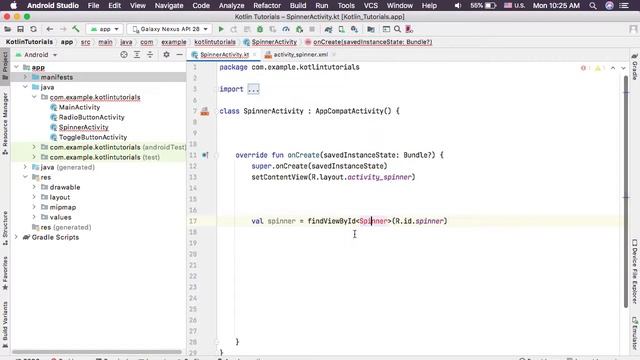Screen dimensions: 640x360
Task: Open the Refactor menu
Action: click(x=267, y=6)
